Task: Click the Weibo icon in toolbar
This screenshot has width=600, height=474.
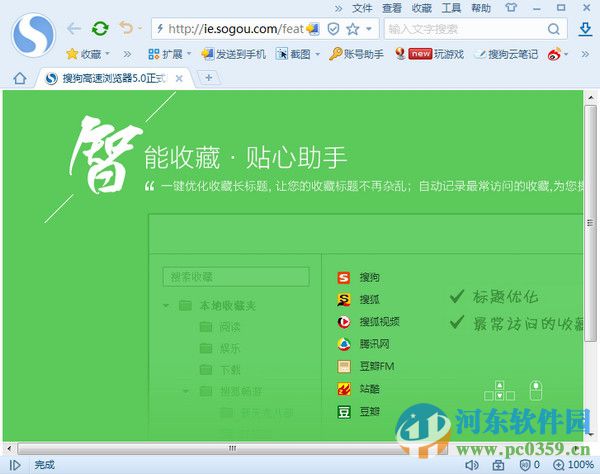Action: 554,54
